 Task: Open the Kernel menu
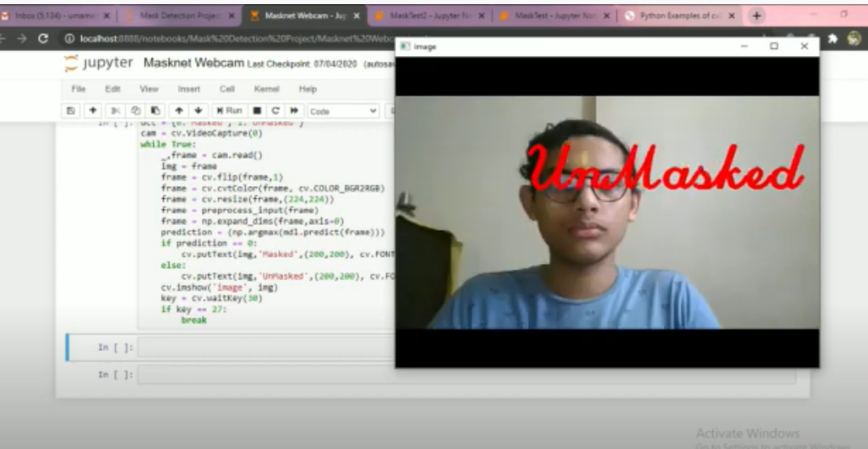pos(266,89)
